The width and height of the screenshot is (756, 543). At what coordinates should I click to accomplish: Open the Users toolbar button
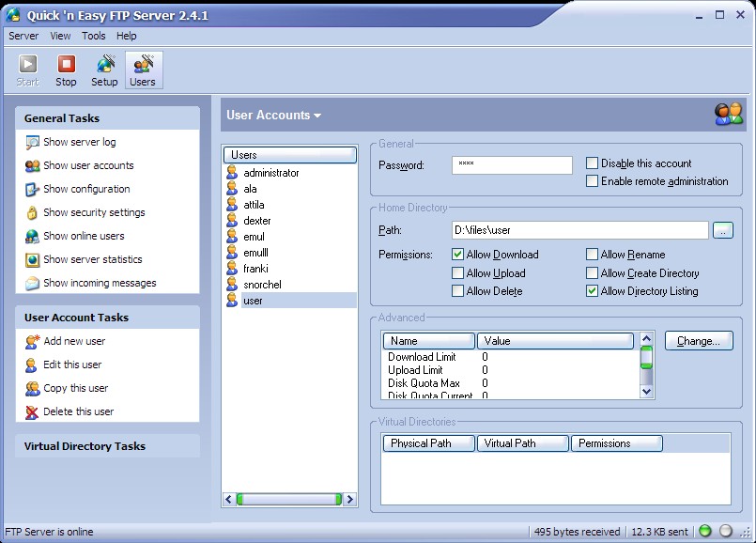143,70
